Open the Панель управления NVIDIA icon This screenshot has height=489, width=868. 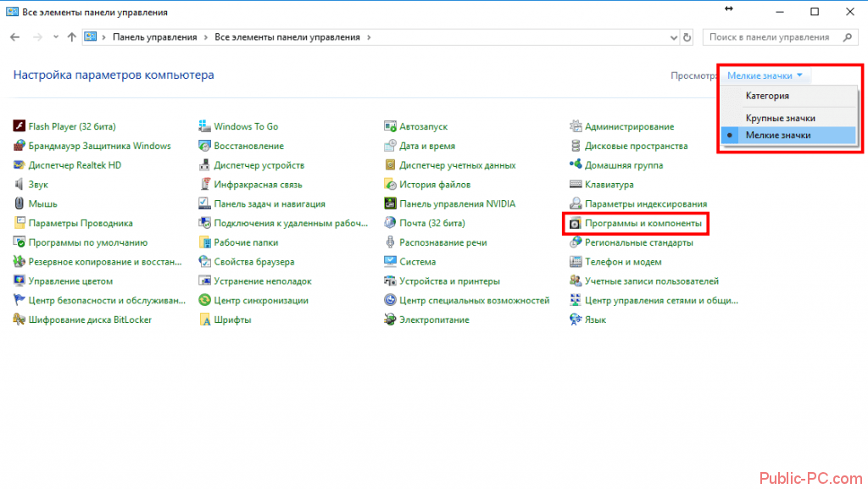(x=390, y=203)
